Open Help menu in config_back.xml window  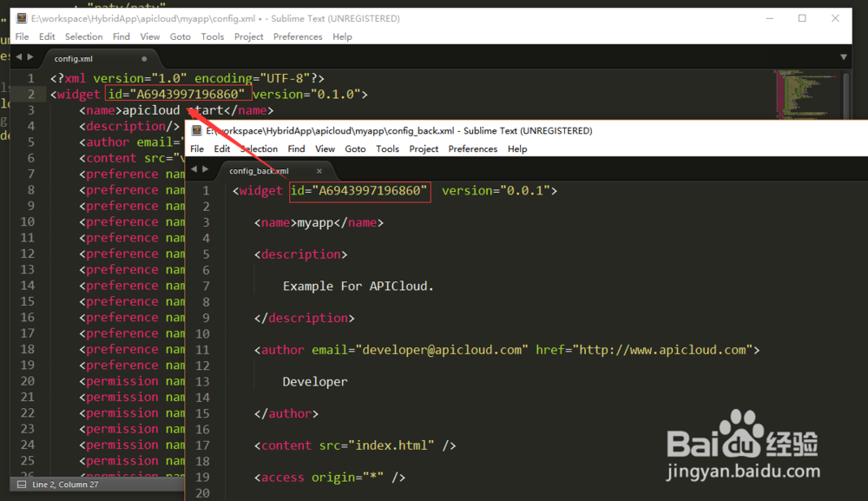pos(517,149)
